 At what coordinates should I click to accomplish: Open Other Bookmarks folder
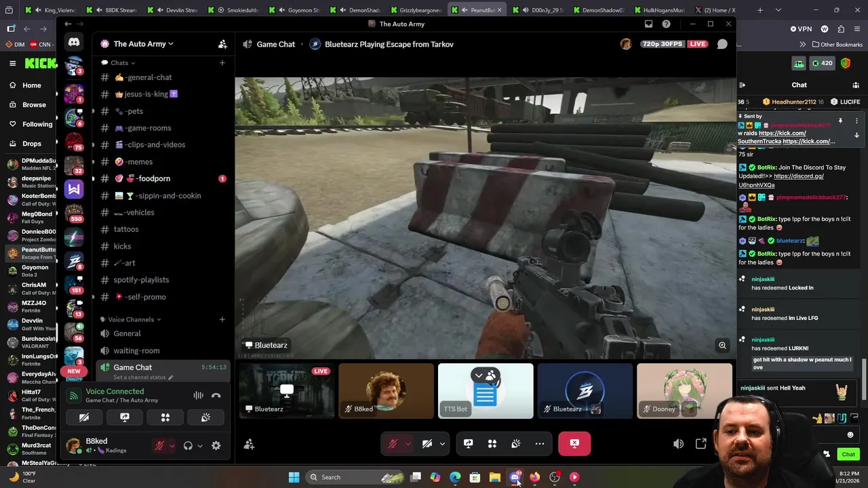pos(836,45)
